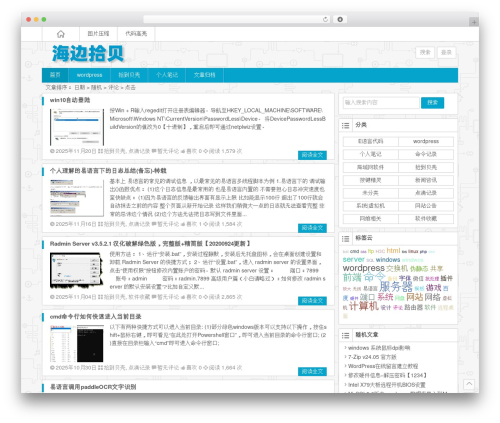Open the Radmin Server v3.5.2.1 article title
The height and width of the screenshot is (423, 500).
(x=150, y=244)
